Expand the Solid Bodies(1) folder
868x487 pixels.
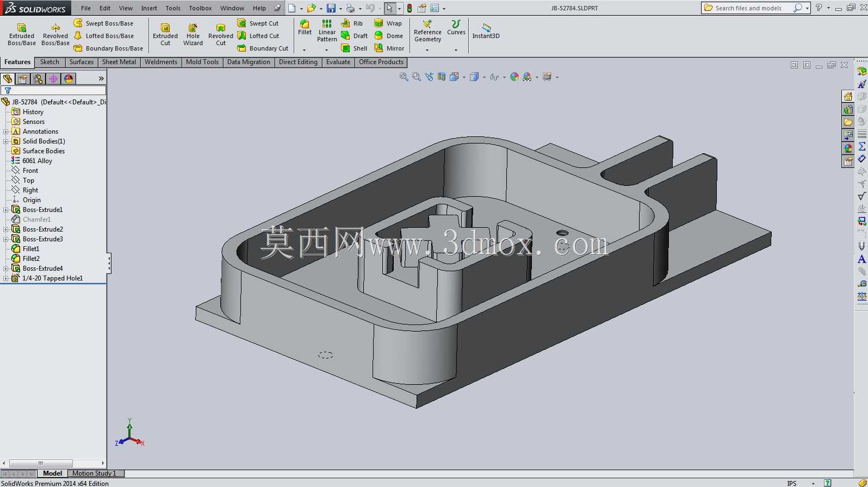pos(5,141)
